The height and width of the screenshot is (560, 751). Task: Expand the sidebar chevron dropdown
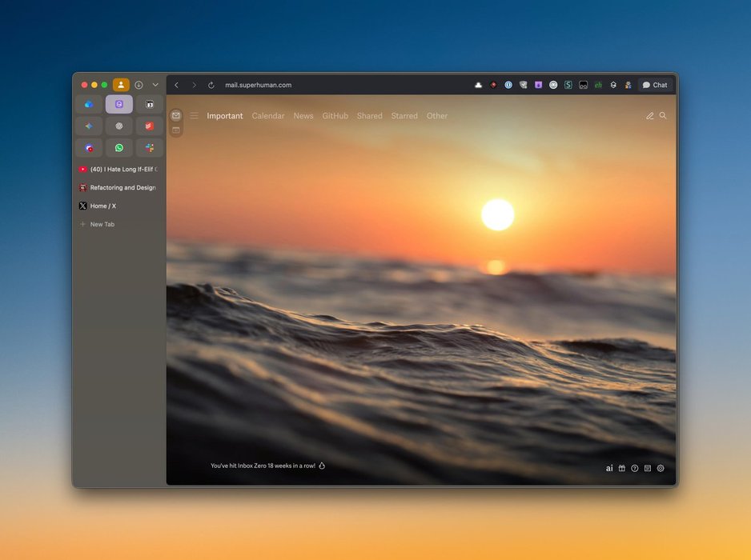pyautogui.click(x=155, y=85)
